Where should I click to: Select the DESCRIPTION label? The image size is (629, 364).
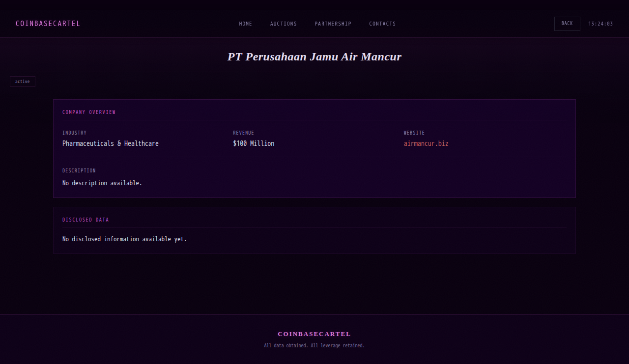click(79, 170)
